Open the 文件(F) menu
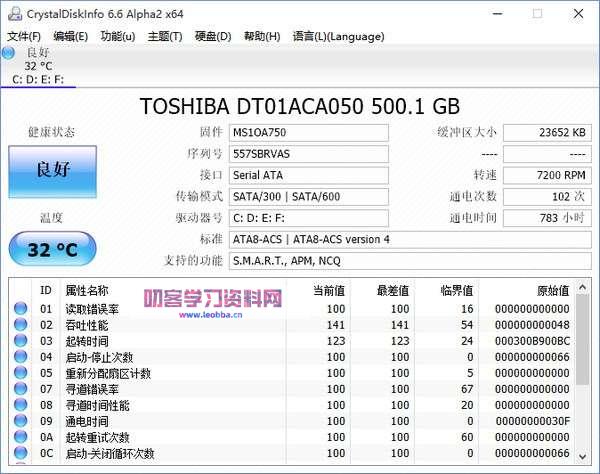 (24, 36)
